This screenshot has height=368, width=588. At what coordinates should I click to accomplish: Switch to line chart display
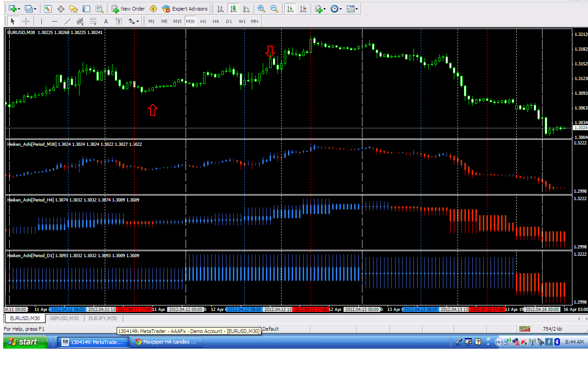click(246, 9)
